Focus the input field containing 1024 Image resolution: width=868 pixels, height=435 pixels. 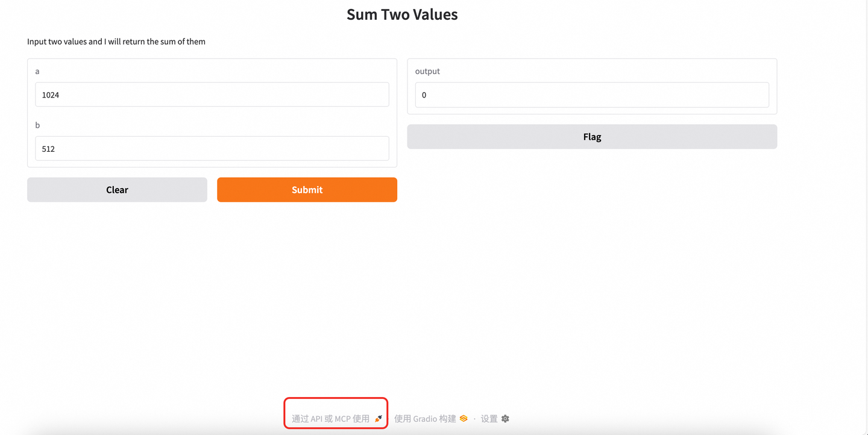point(212,95)
